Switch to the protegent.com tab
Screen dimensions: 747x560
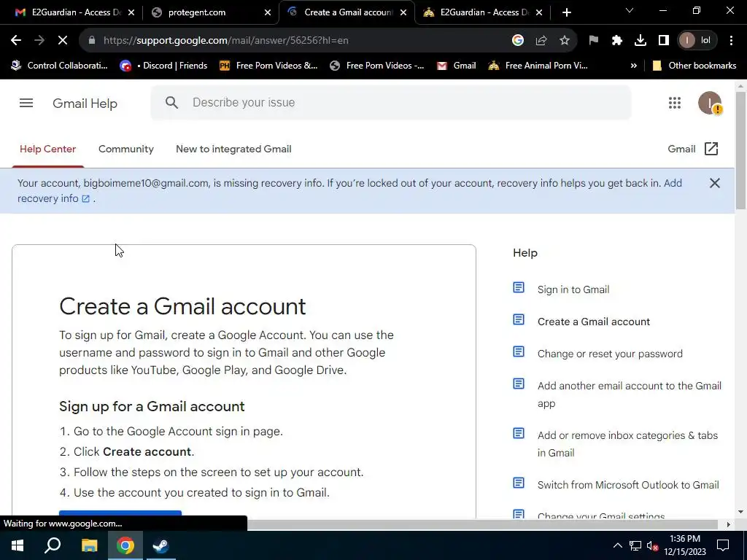tap(207, 12)
